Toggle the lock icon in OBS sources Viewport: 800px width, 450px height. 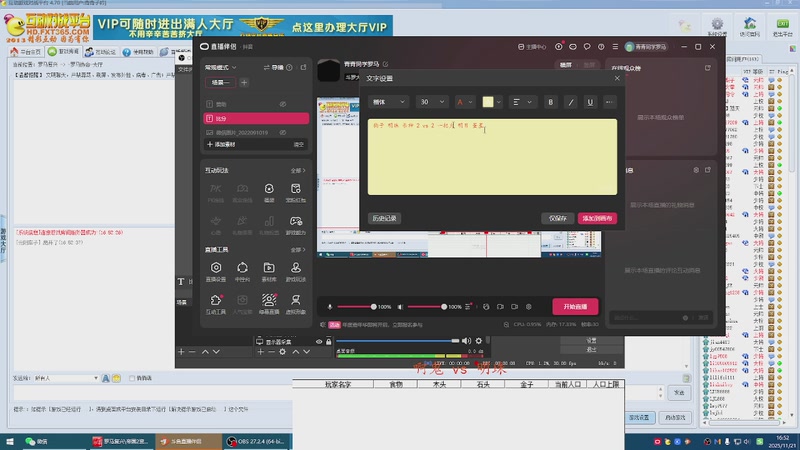pyautogui.click(x=329, y=341)
